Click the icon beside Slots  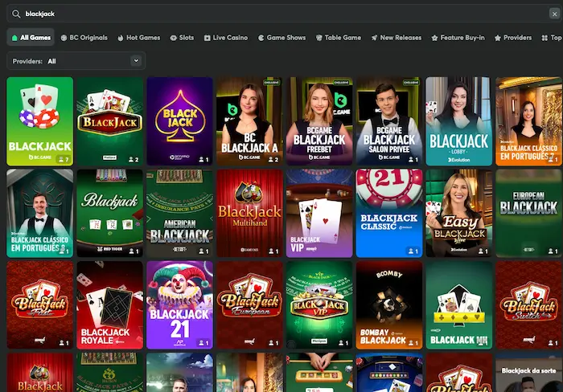tap(173, 38)
